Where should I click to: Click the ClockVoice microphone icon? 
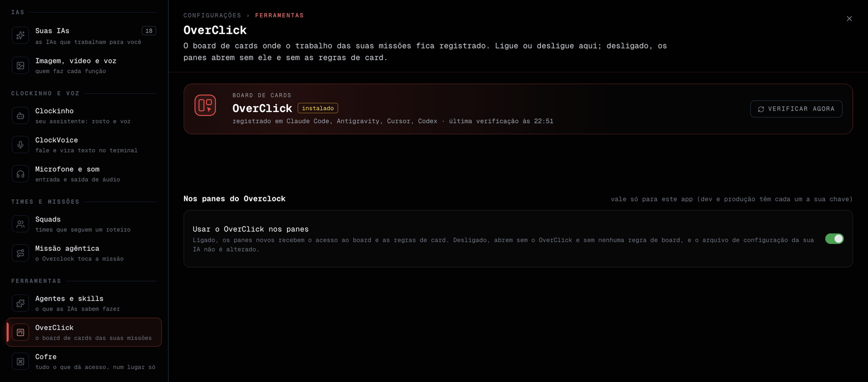[x=20, y=145]
